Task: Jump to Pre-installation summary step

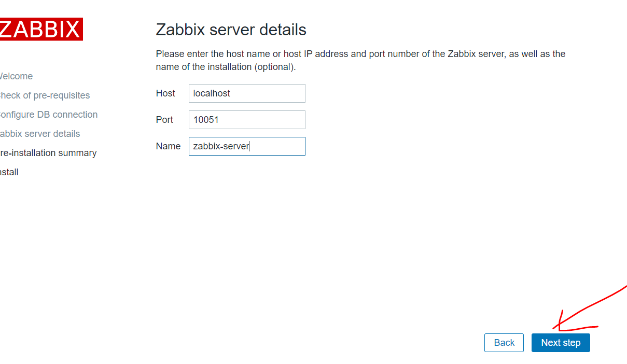Action: point(48,153)
